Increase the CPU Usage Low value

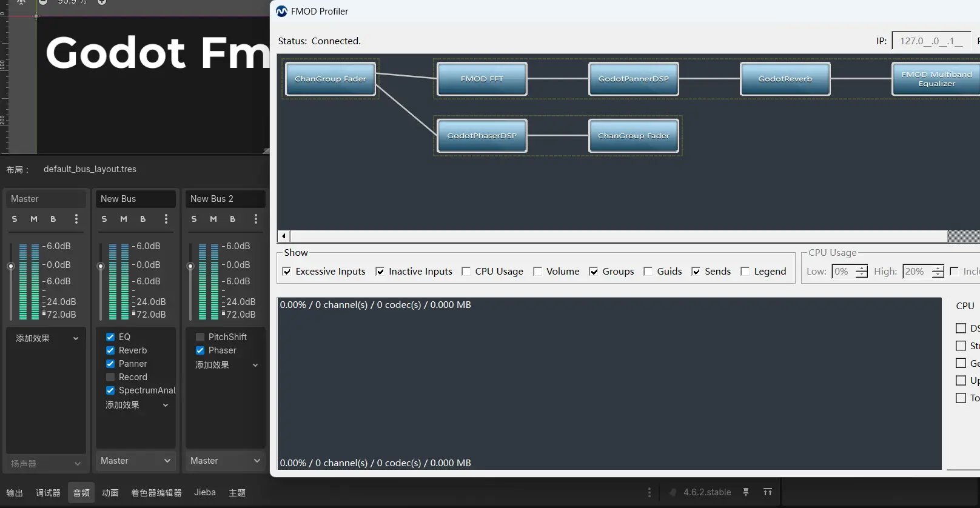pos(861,269)
